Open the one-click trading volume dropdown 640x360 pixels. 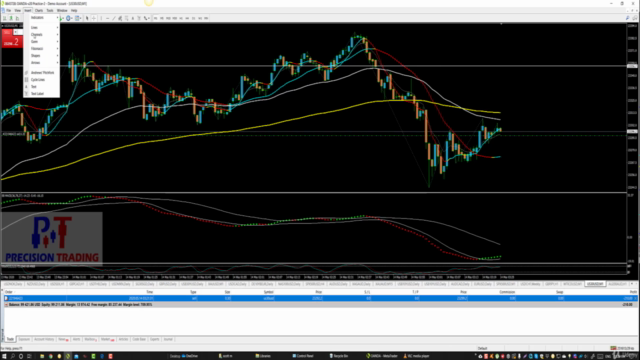pos(16,32)
